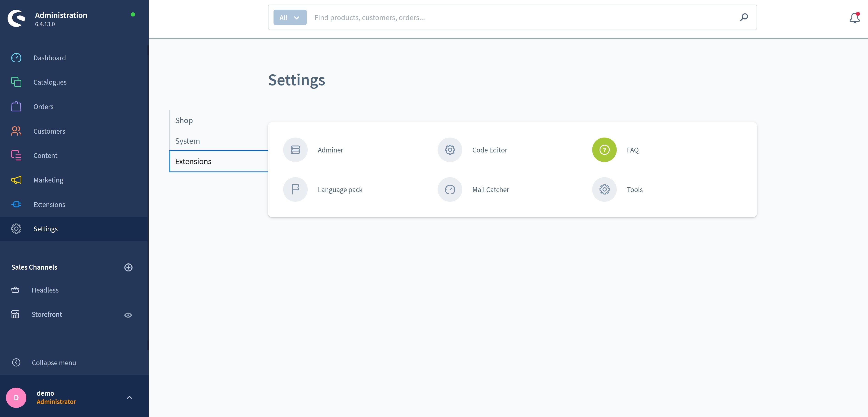This screenshot has height=417, width=868.
Task: Open the Language pack flag icon
Action: (x=295, y=190)
